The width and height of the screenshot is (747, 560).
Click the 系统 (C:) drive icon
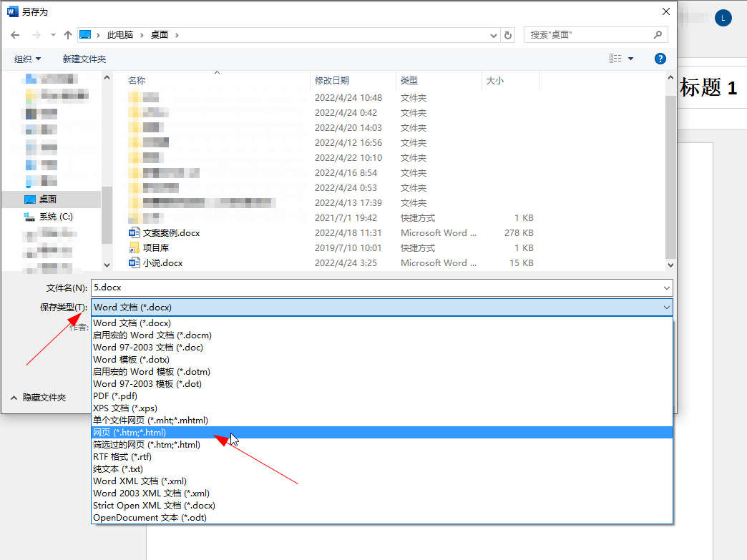pos(29,217)
